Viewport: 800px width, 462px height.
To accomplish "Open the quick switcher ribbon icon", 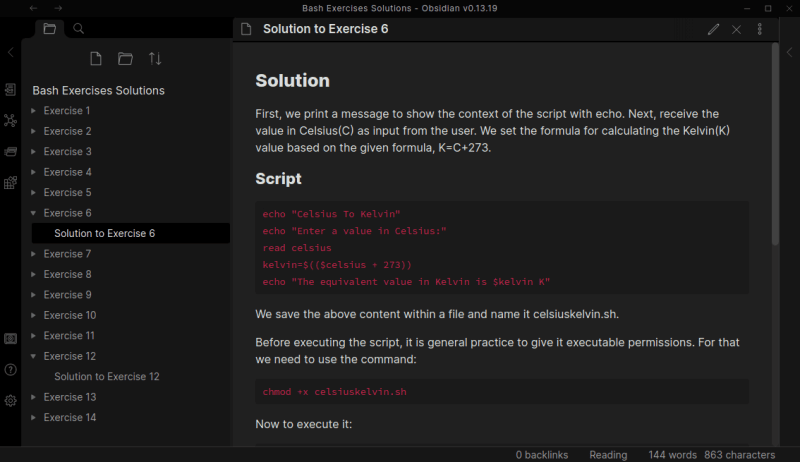I will [10, 90].
